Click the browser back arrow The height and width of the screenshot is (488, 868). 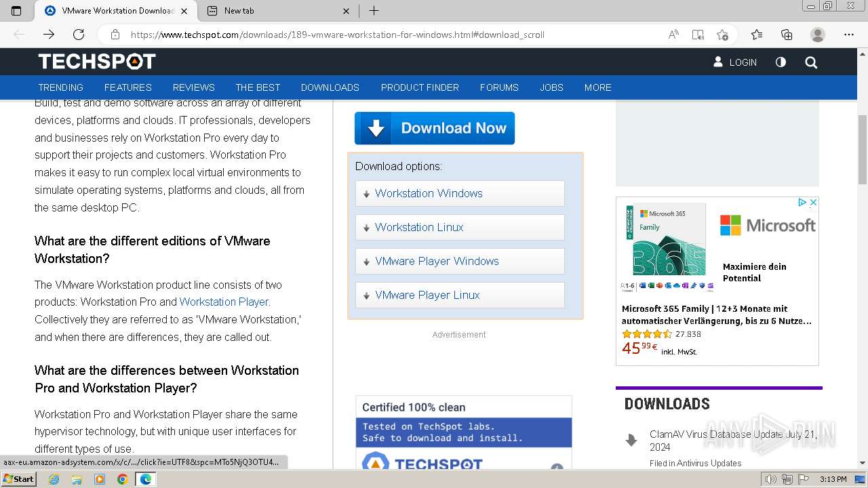pos(19,35)
